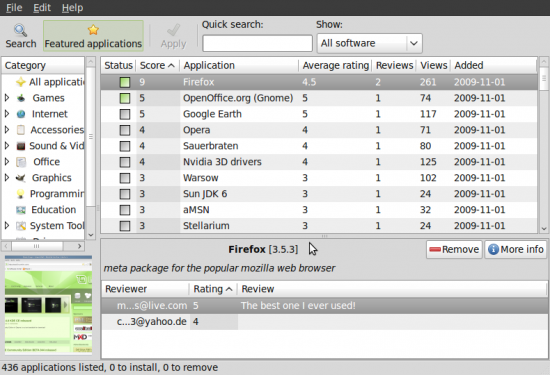Sort by the Score column header
The width and height of the screenshot is (550, 375).
(157, 66)
